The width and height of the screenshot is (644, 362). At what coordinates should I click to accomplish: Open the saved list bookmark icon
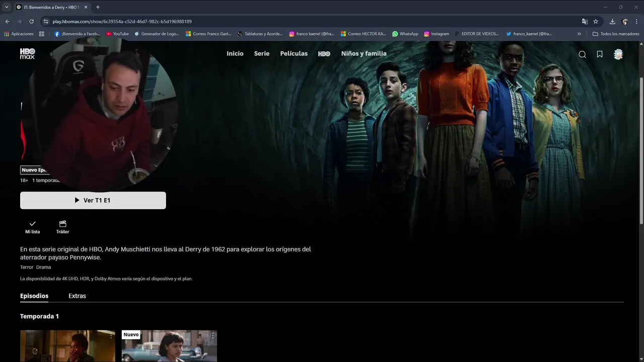[x=600, y=54]
